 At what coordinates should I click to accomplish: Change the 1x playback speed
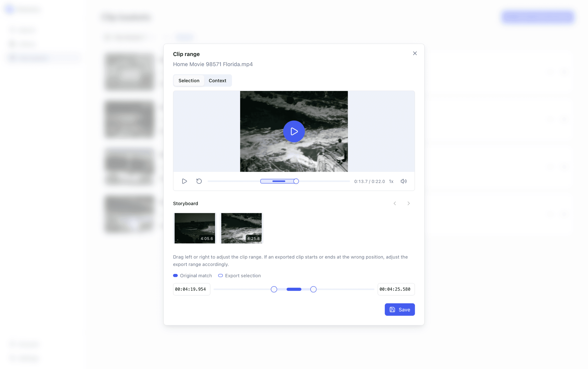(391, 181)
